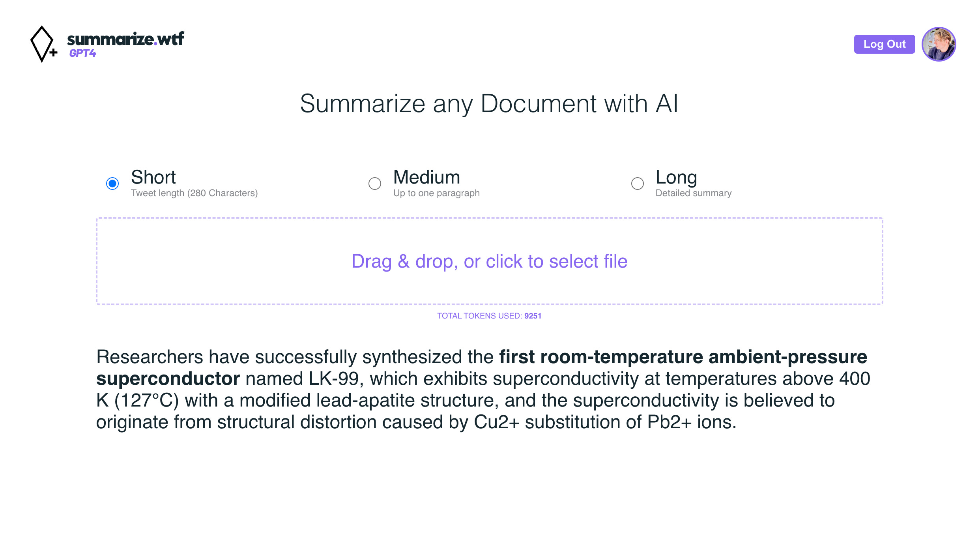Select the Medium summary radio button
The height and width of the screenshot is (536, 980).
[x=375, y=183]
